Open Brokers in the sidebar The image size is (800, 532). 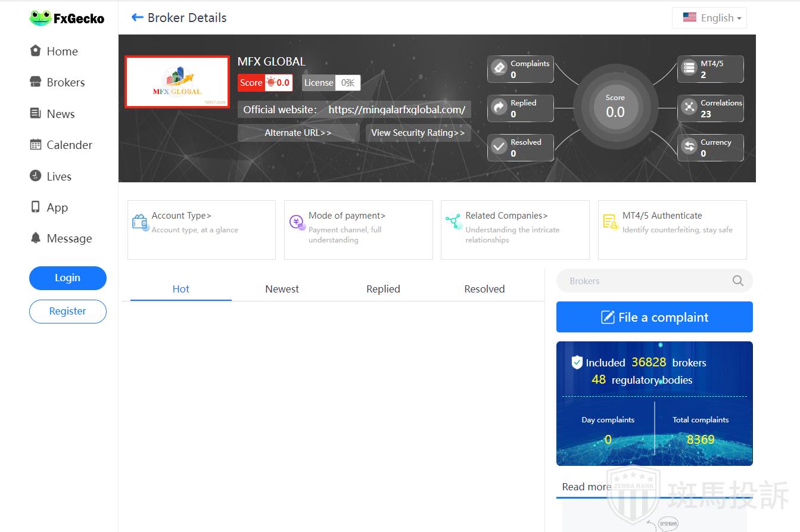(x=66, y=82)
